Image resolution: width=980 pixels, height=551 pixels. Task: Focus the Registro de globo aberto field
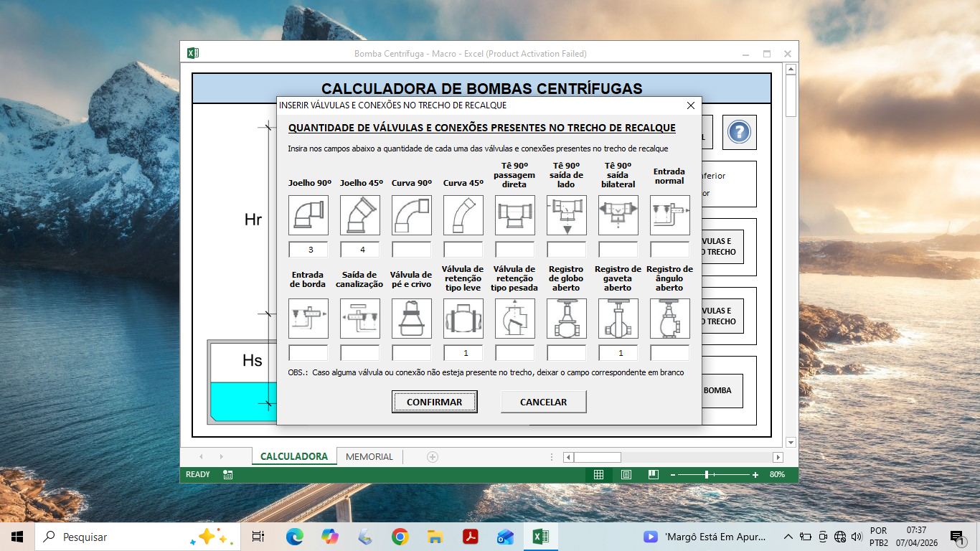(567, 353)
